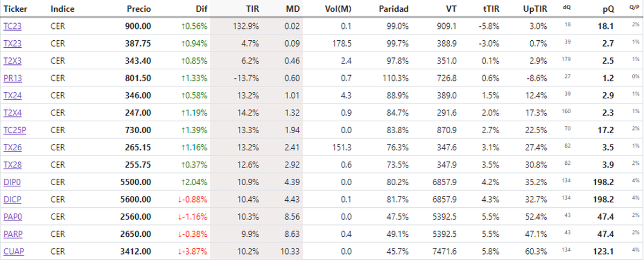Open the TX26 ticker link
The image size is (644, 262).
click(12, 147)
